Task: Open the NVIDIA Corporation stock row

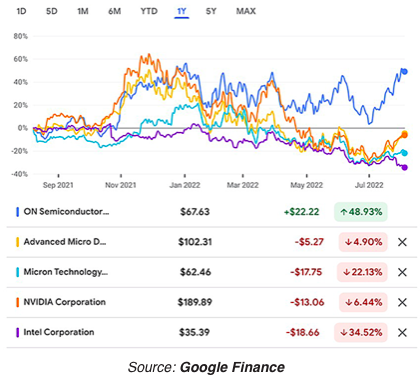Action: pos(211,302)
